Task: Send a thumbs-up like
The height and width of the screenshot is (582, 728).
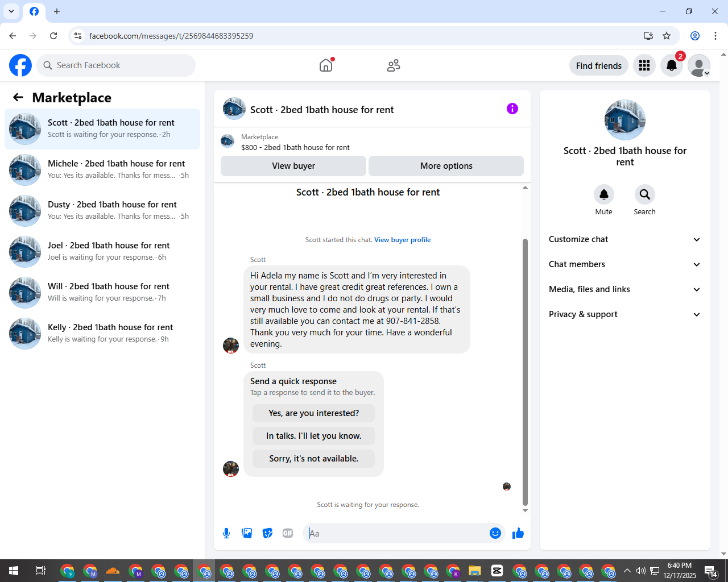Action: pyautogui.click(x=518, y=533)
